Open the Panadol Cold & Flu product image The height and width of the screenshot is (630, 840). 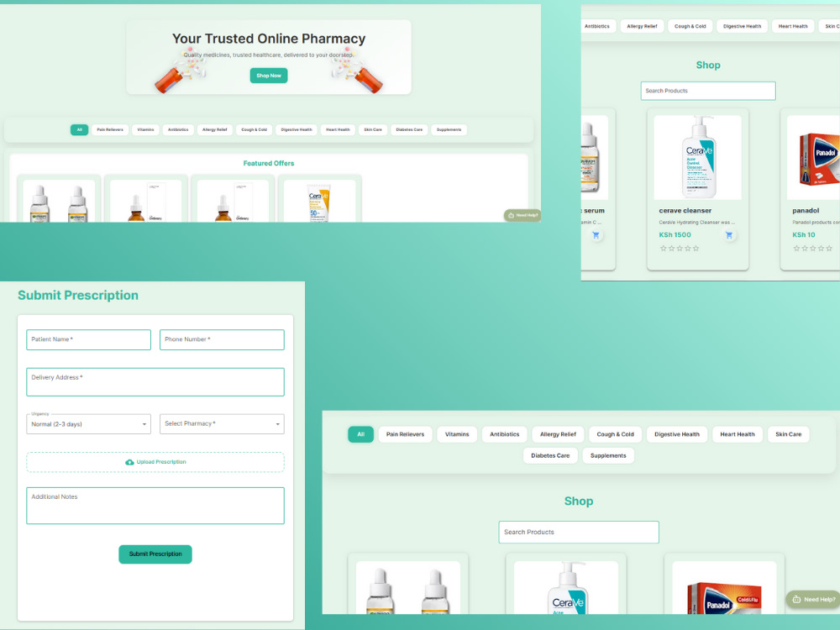(724, 588)
